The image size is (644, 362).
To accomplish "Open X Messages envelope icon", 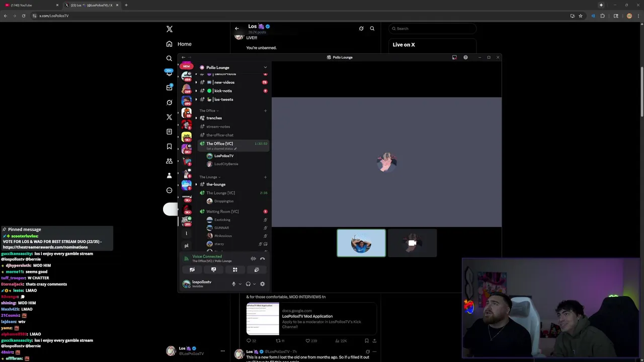I will (x=169, y=87).
